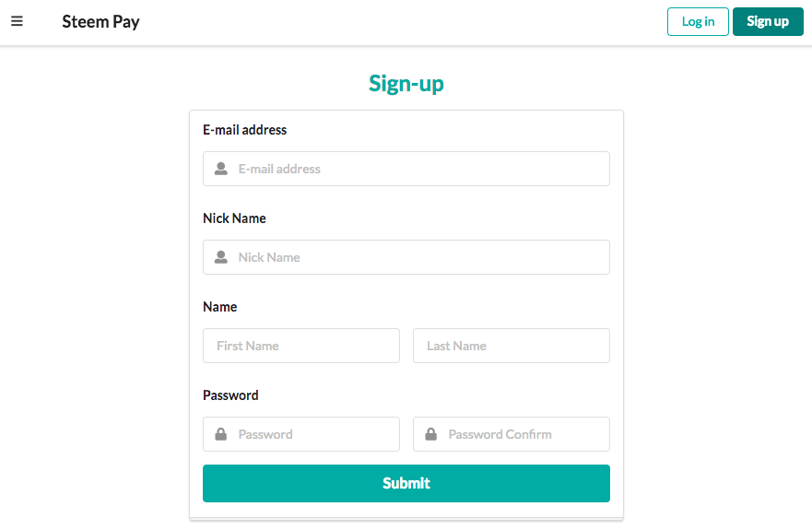Click the Last Name input field

(512, 346)
